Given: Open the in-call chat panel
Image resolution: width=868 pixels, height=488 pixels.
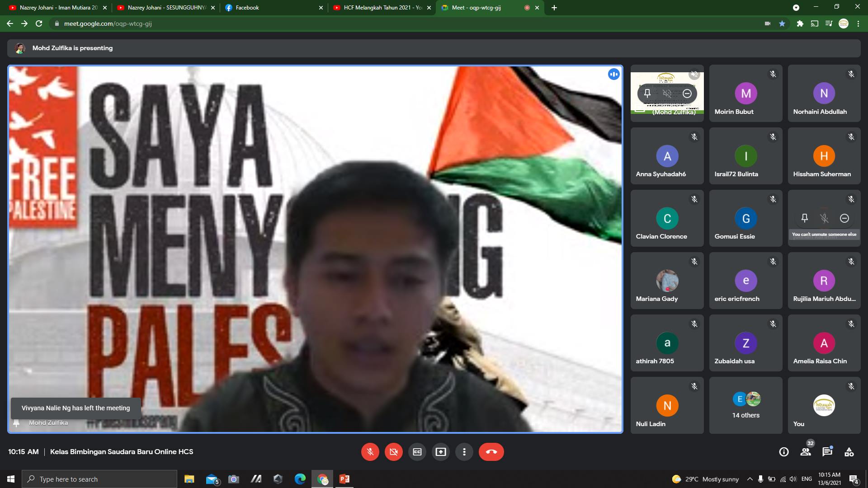Looking at the screenshot, I should [x=827, y=452].
